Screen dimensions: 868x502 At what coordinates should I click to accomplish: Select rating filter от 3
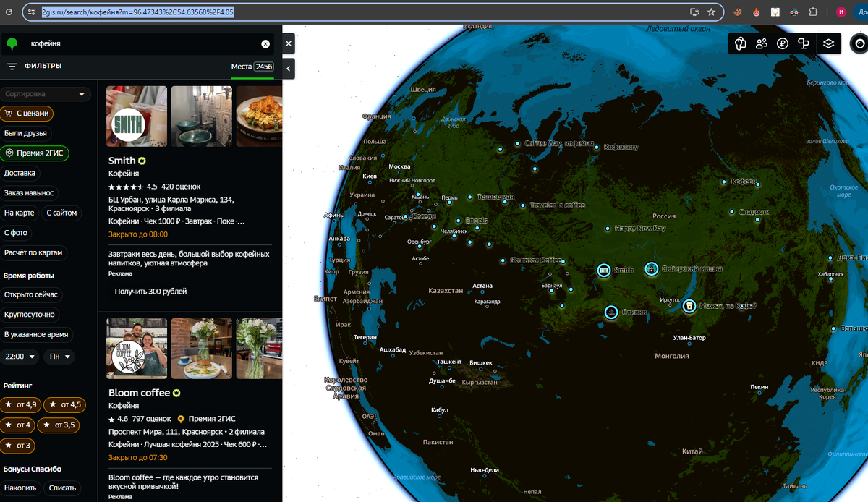click(17, 445)
